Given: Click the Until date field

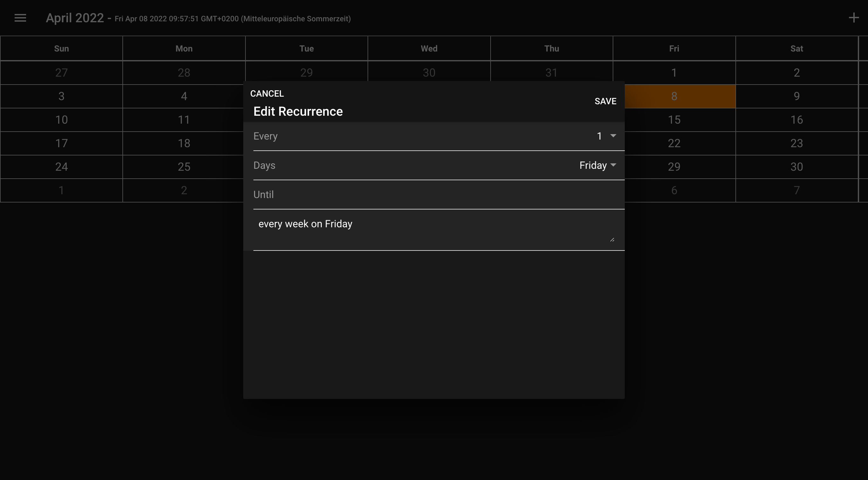Looking at the screenshot, I should click(x=439, y=195).
